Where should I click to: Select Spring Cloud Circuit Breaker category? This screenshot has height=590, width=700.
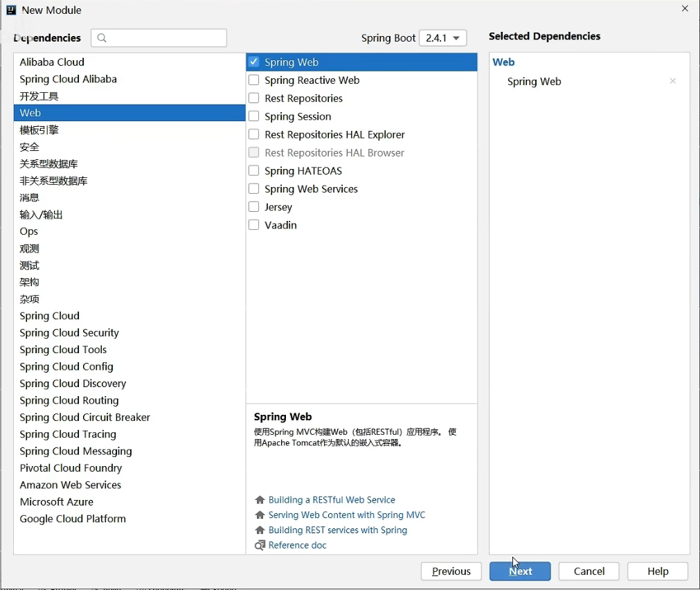tap(129, 418)
